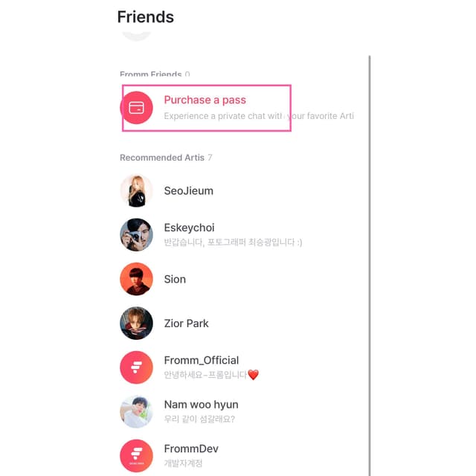Open the Eskeychoi artist name
This screenshot has width=476, height=476.
(x=189, y=228)
